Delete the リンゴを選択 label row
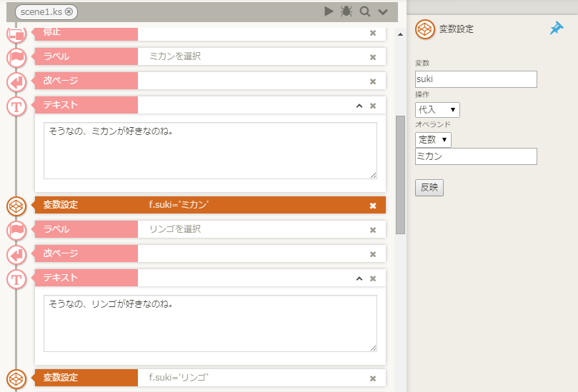This screenshot has height=392, width=578. 373,230
